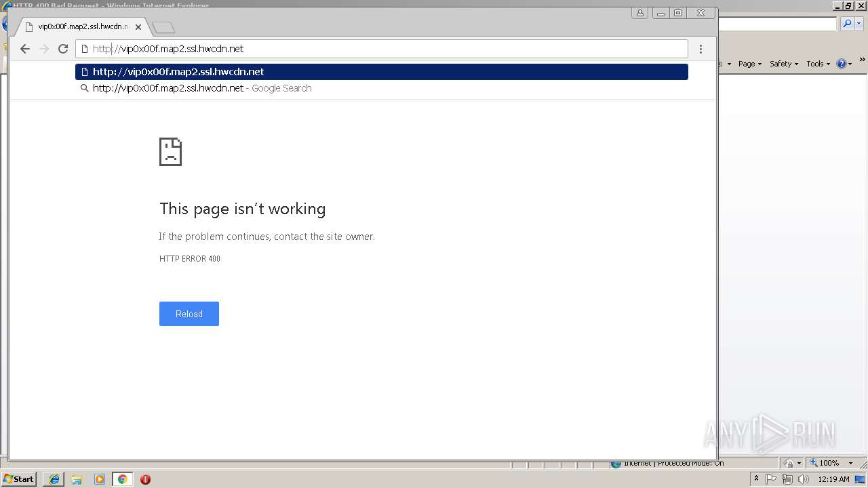
Task: Click the blue Reload button
Action: [189, 314]
